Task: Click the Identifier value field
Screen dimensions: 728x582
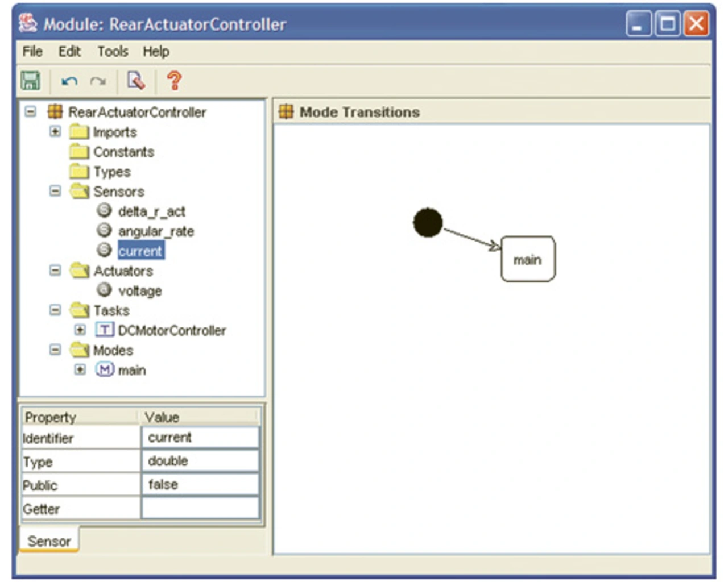Action: [200, 438]
